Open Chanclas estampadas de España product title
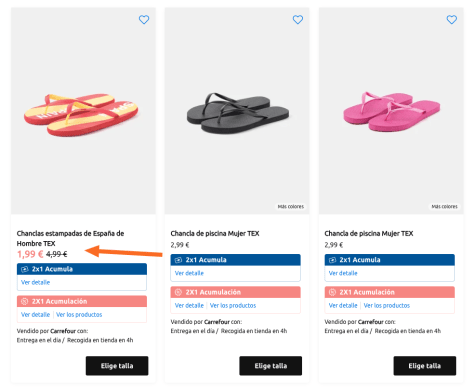The width and height of the screenshot is (475, 389). (x=70, y=238)
